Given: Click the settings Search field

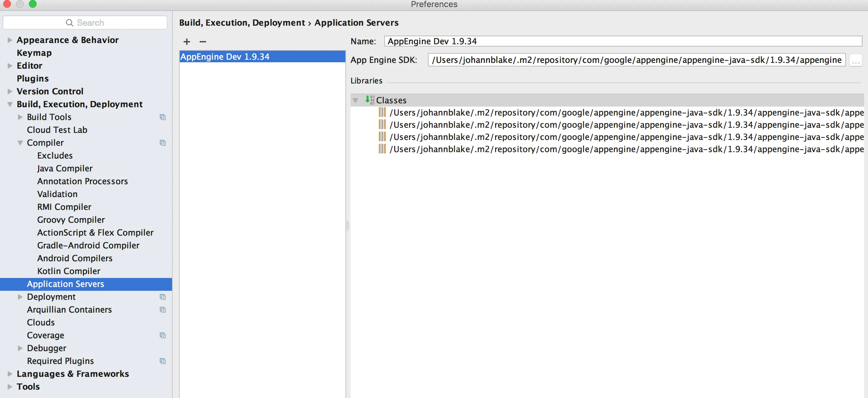Looking at the screenshot, I should tap(85, 22).
